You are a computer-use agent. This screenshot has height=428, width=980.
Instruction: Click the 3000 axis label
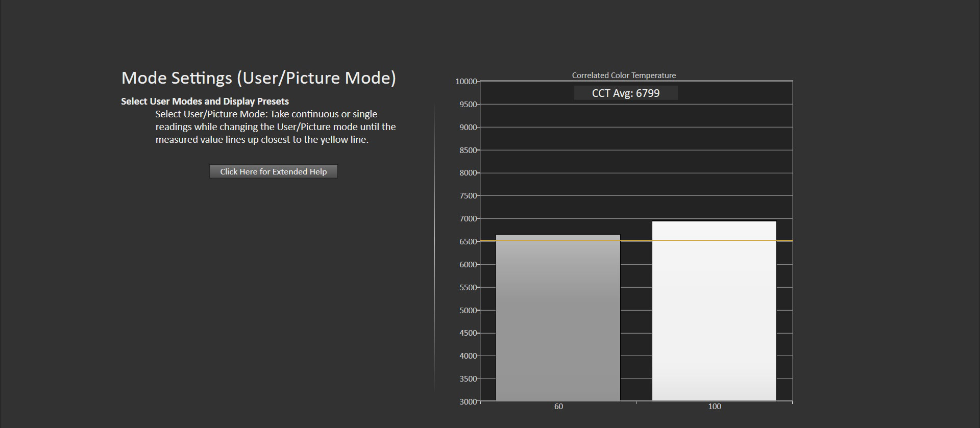tap(468, 402)
